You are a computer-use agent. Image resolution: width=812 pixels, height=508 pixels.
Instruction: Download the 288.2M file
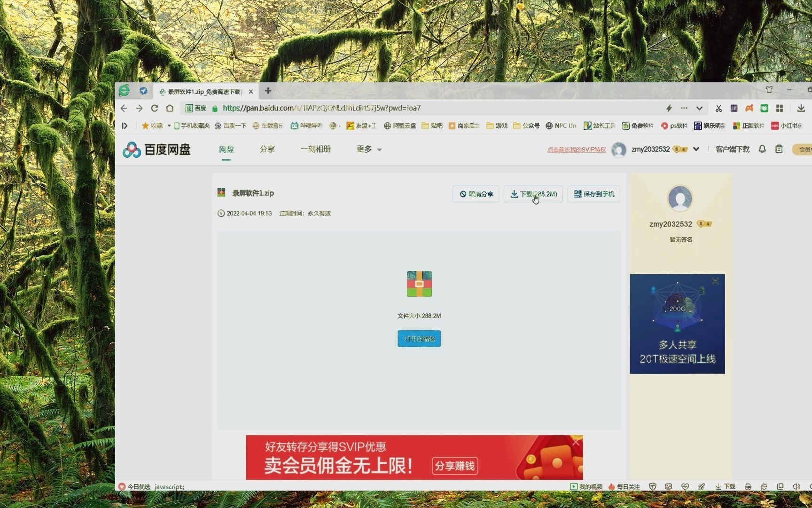(x=533, y=194)
